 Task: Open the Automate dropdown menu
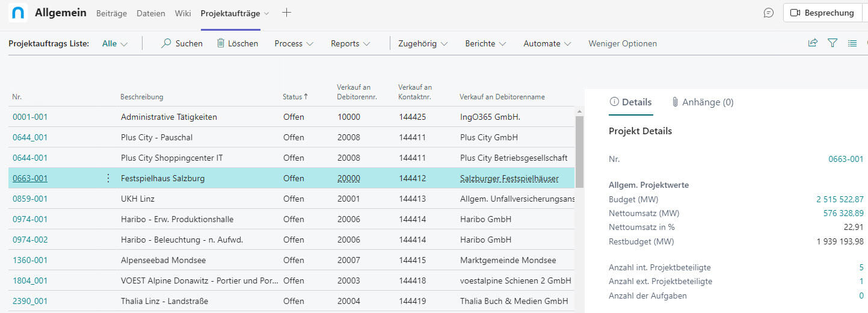click(547, 43)
